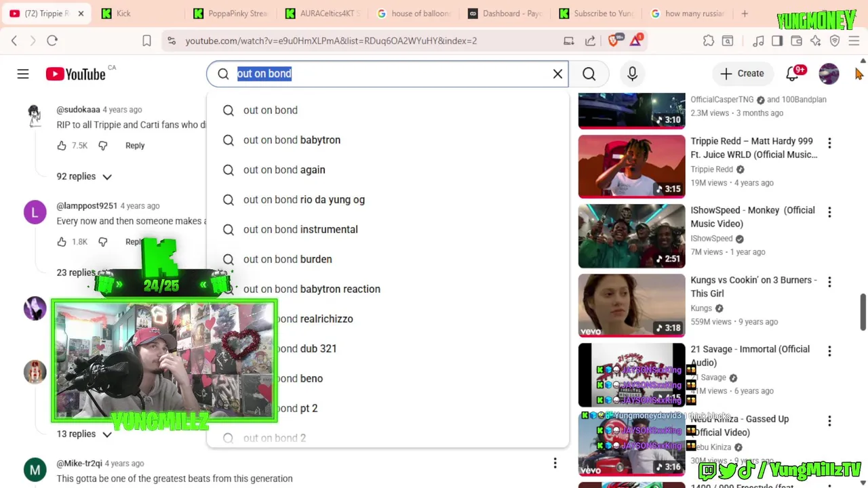
Task: Open Brave VPN shield icon
Action: coord(835,41)
